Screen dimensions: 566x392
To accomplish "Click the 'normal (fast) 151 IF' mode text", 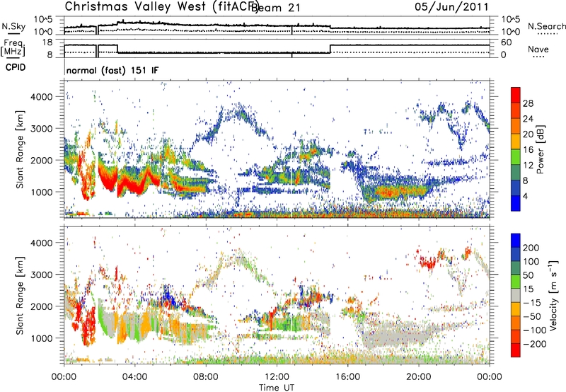I will [x=112, y=70].
